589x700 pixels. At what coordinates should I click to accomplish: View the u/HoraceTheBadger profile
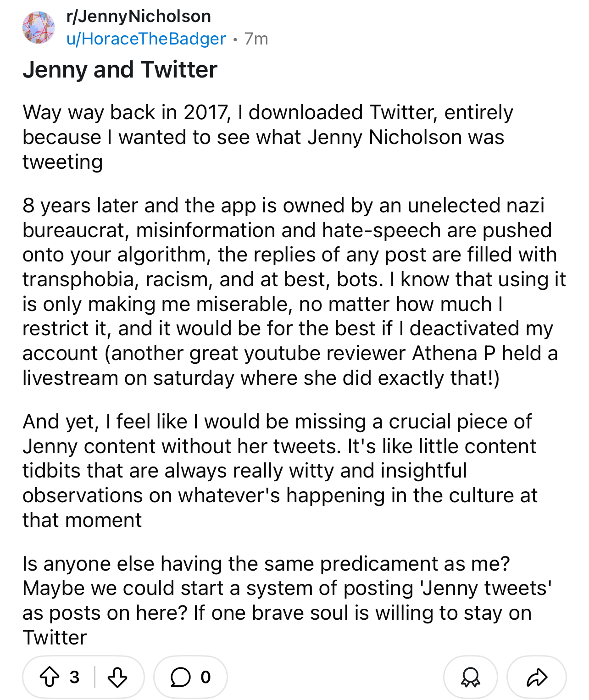click(146, 39)
